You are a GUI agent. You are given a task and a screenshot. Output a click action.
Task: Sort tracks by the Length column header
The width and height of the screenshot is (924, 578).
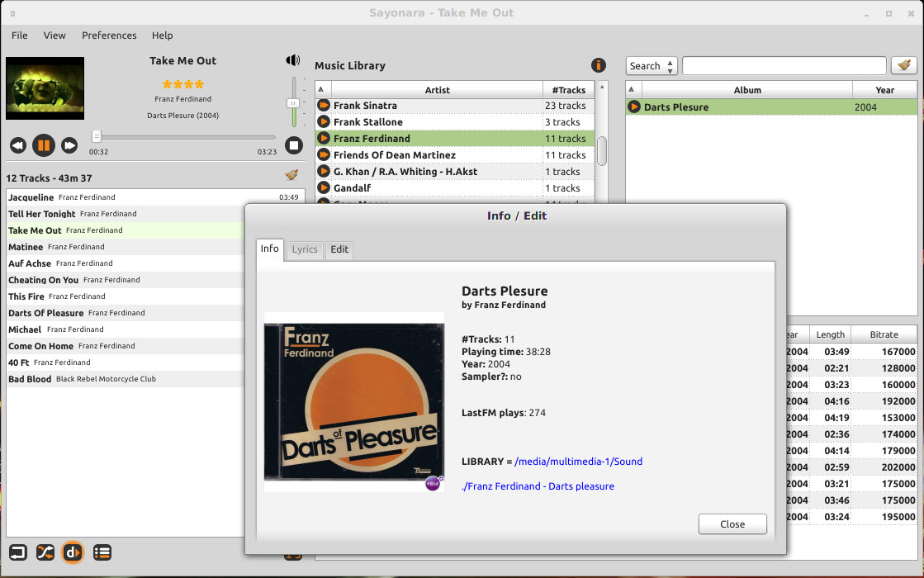tap(831, 334)
